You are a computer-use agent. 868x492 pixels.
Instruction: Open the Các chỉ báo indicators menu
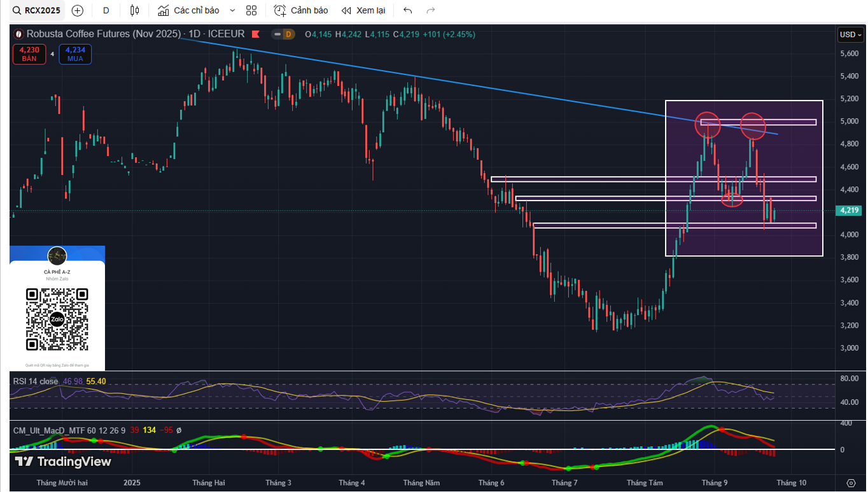pyautogui.click(x=189, y=10)
